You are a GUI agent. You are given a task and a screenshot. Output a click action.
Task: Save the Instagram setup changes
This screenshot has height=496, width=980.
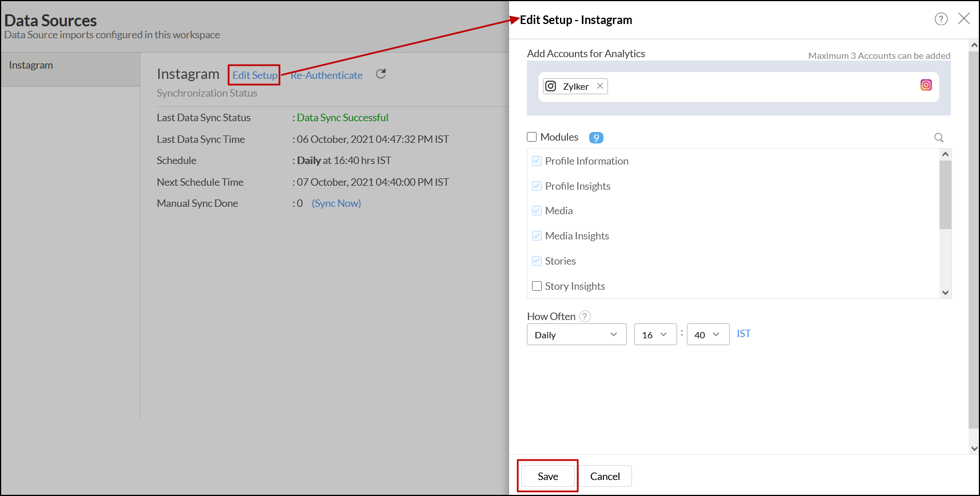pyautogui.click(x=547, y=476)
